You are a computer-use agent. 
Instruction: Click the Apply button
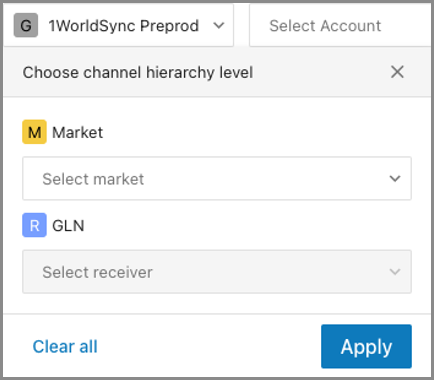[366, 346]
